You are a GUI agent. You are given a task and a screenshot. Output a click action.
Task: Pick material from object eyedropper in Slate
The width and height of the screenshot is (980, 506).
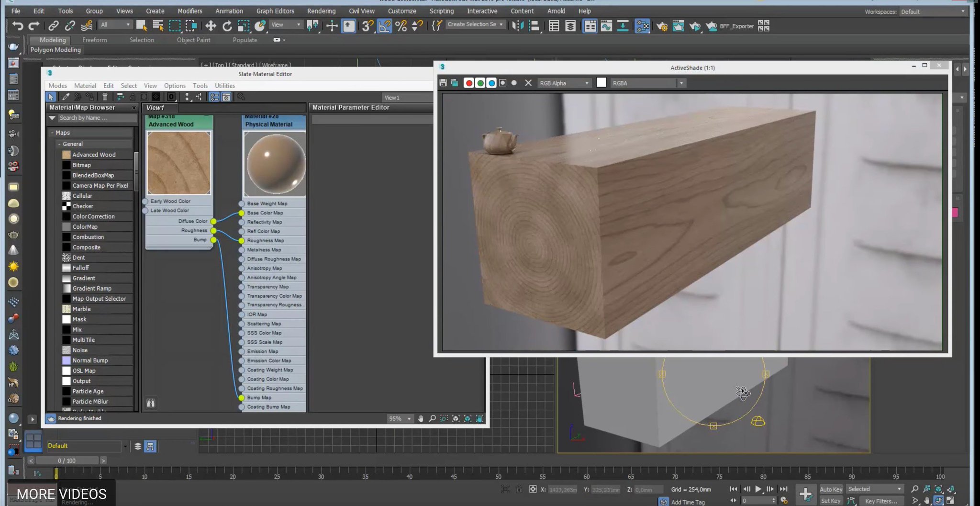(x=66, y=97)
